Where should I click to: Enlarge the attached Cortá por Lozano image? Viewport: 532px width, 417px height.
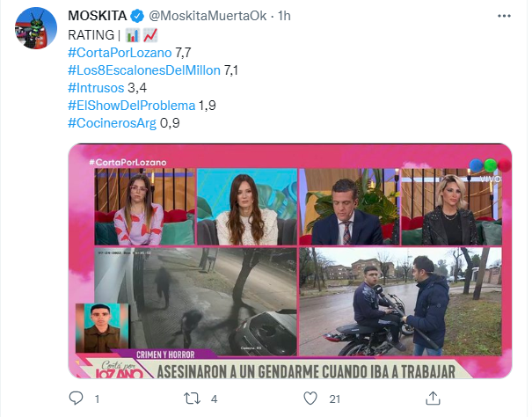290,260
